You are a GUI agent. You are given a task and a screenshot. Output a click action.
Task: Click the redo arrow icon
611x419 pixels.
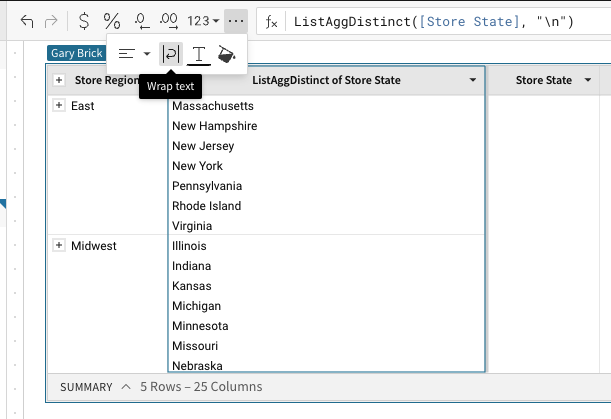pos(51,21)
